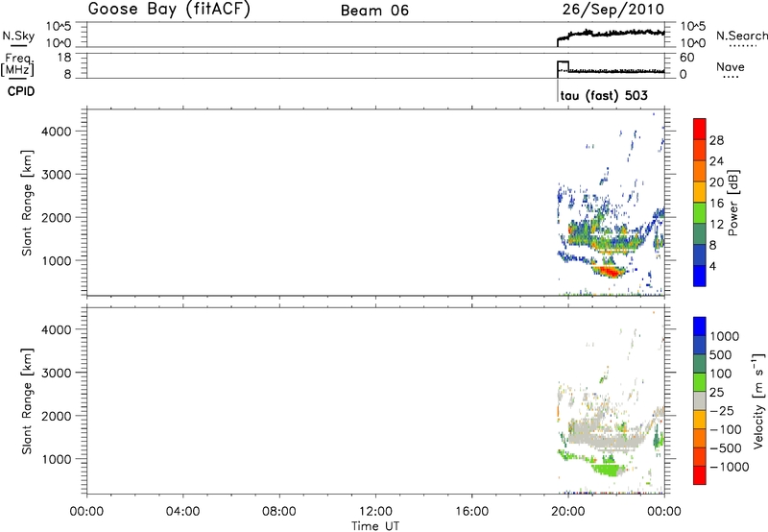The width and height of the screenshot is (768, 532).
Task: Click the "CPID" label
Action: click(21, 91)
